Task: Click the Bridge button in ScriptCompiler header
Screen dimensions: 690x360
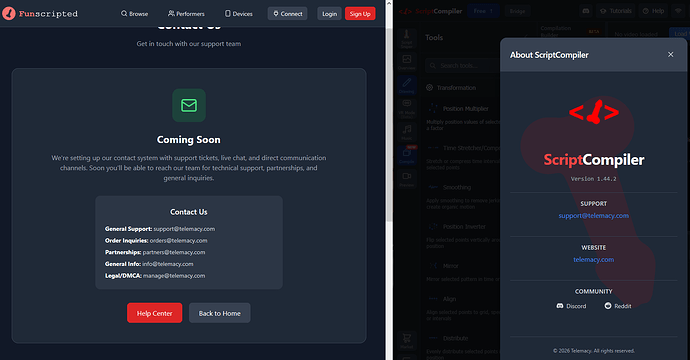Action: 518,11
